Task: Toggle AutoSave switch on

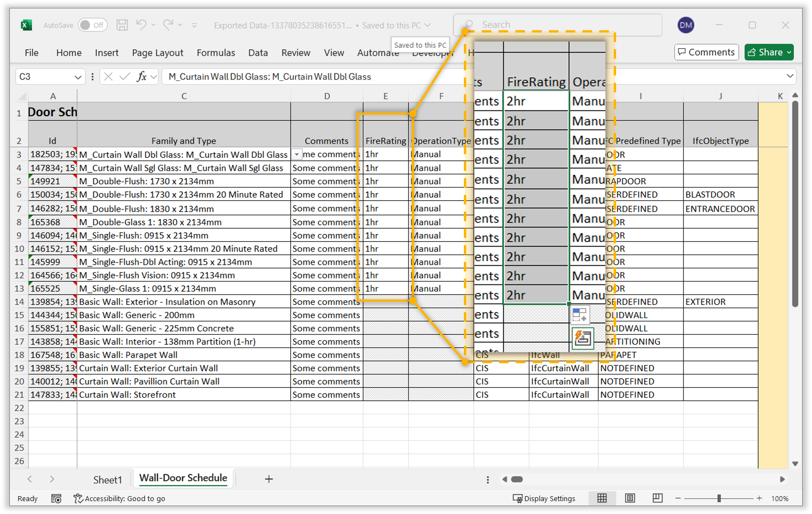Action: click(92, 25)
